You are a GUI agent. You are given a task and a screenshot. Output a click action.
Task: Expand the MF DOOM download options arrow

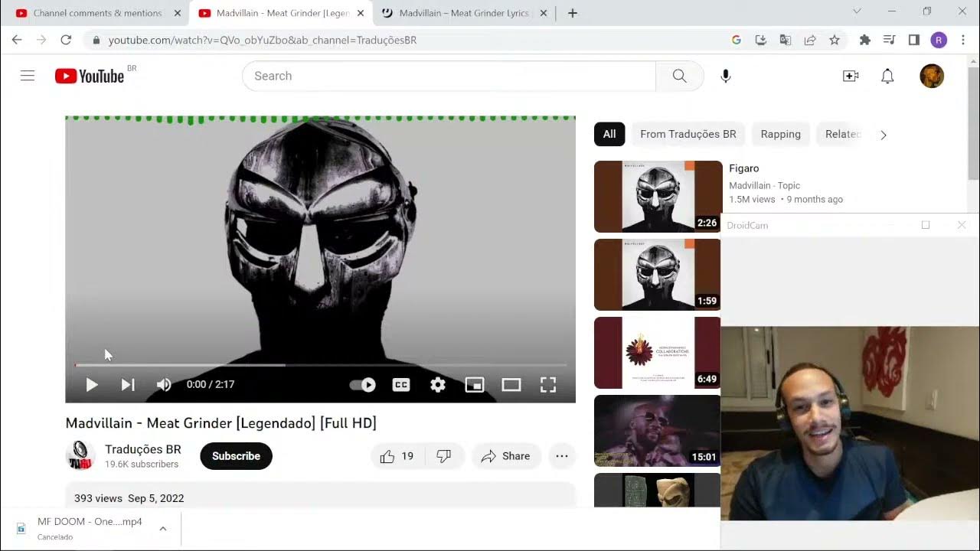click(163, 528)
